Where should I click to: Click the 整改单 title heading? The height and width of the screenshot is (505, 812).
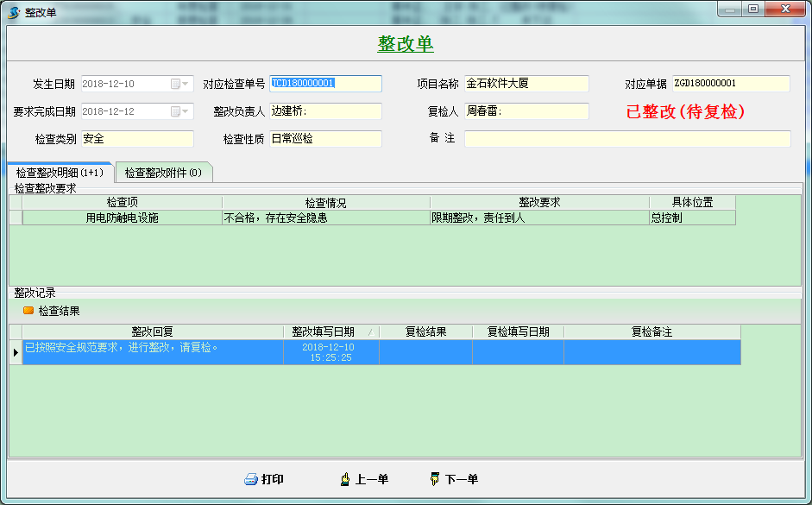click(406, 43)
